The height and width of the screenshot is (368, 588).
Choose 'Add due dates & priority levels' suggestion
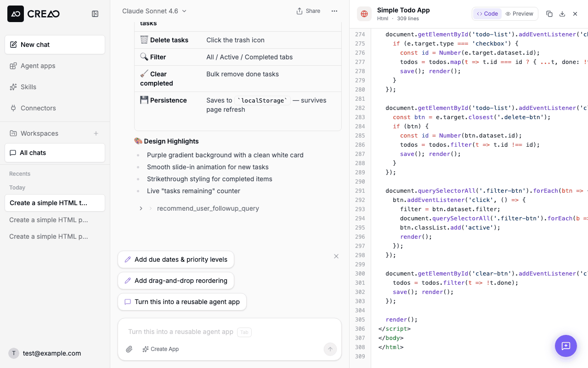click(x=176, y=259)
